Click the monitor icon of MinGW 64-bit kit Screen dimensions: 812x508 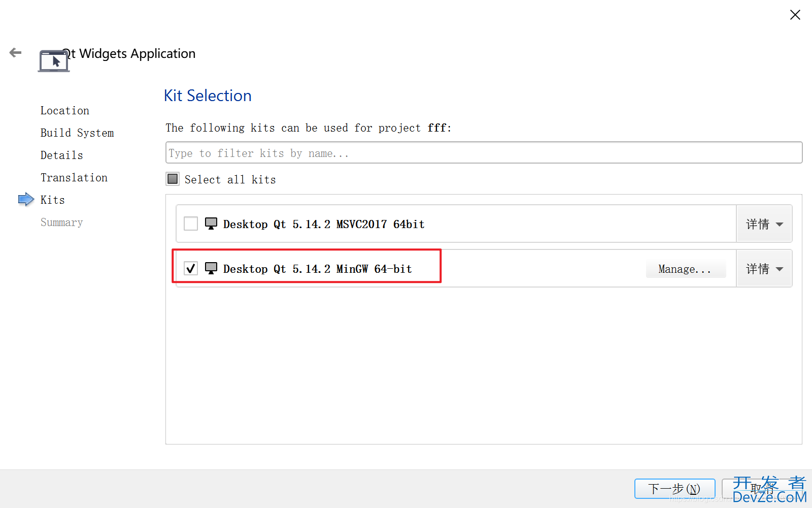(x=211, y=268)
